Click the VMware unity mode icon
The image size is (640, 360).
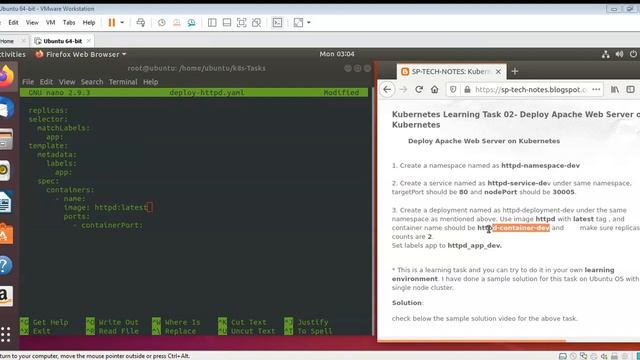(x=256, y=22)
